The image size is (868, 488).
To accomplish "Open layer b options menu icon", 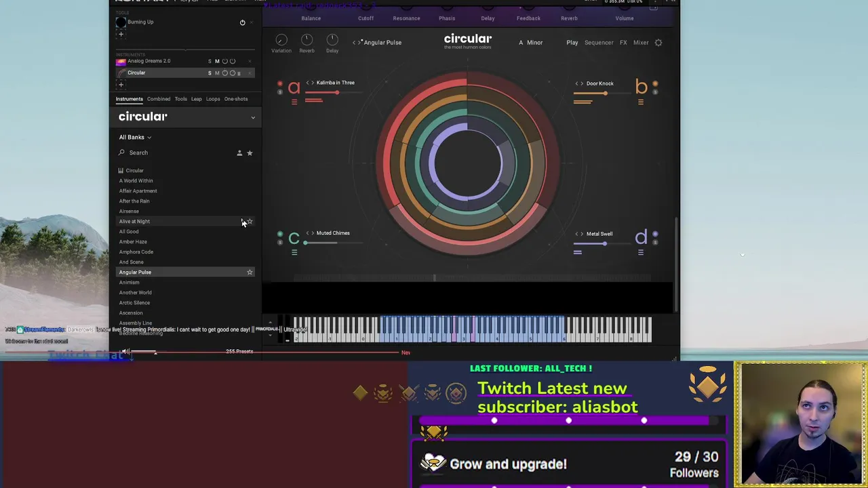I will point(641,102).
